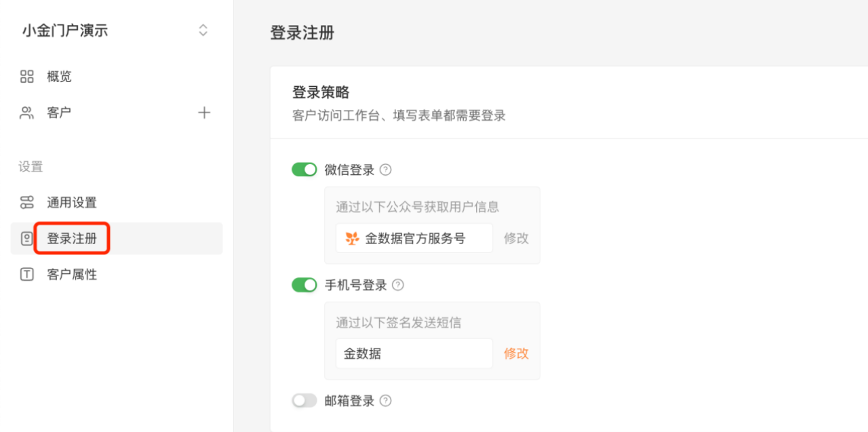Open help icon next to 邮箱登录
The height and width of the screenshot is (432, 868).
coord(386,401)
